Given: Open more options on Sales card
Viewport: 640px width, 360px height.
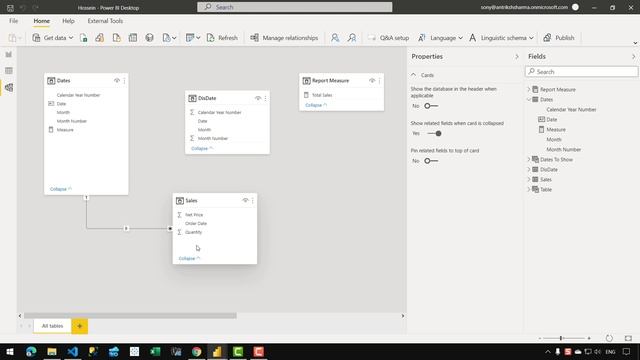Looking at the screenshot, I should (253, 200).
